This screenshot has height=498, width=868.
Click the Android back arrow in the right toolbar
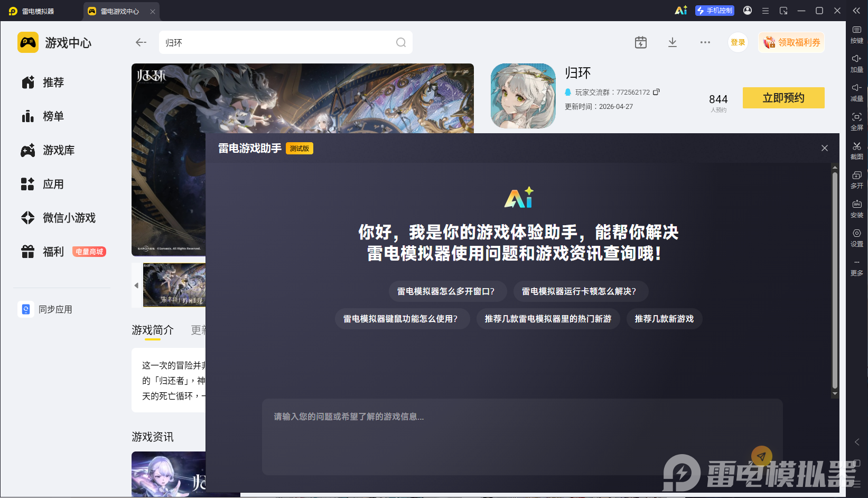pyautogui.click(x=857, y=442)
